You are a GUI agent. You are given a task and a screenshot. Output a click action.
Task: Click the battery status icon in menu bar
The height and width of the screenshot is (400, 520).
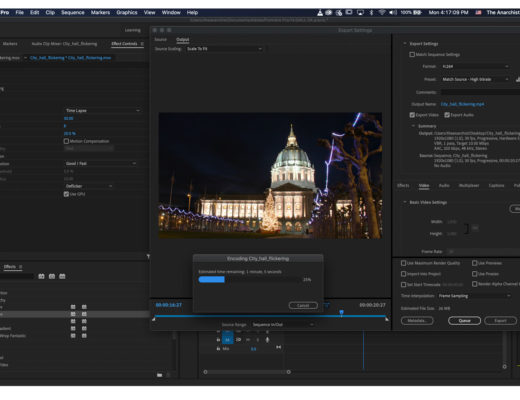pos(418,13)
